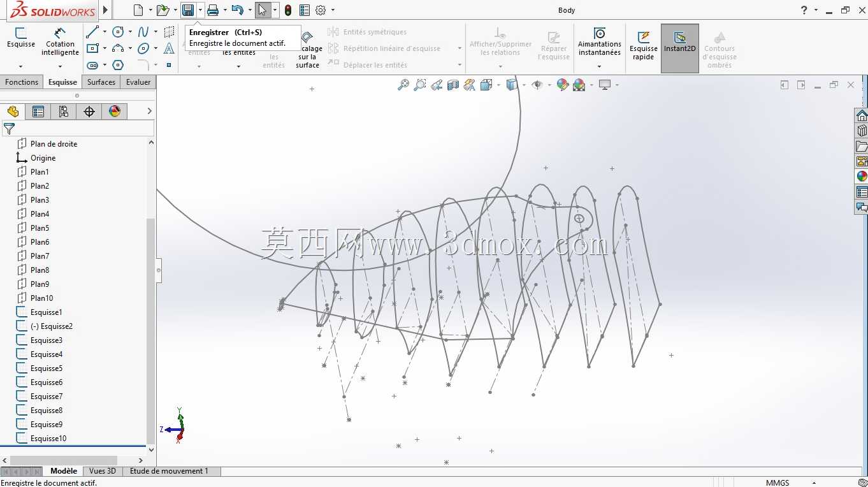The height and width of the screenshot is (487, 868).
Task: Select Cotation intelligente dimension tool
Action: (61, 41)
